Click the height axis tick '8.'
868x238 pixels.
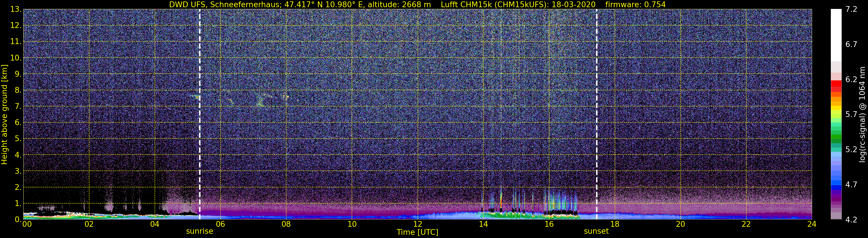(18, 90)
